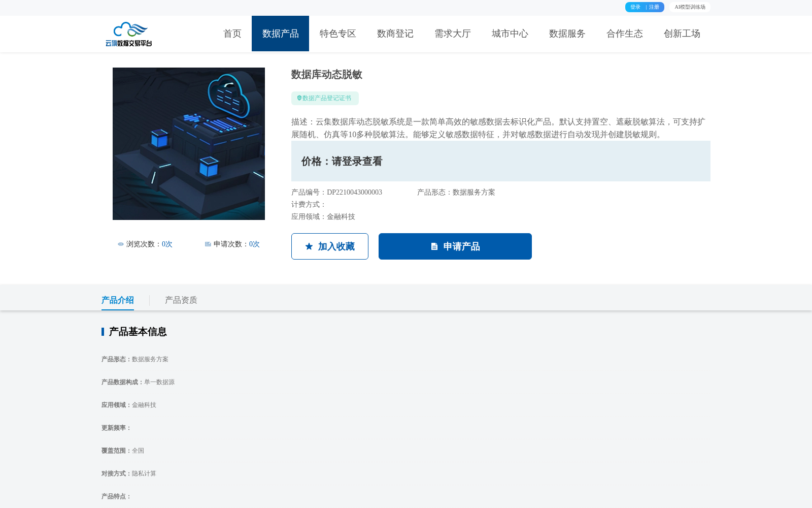Open 创新工场 menu item
812x508 pixels.
coord(682,34)
